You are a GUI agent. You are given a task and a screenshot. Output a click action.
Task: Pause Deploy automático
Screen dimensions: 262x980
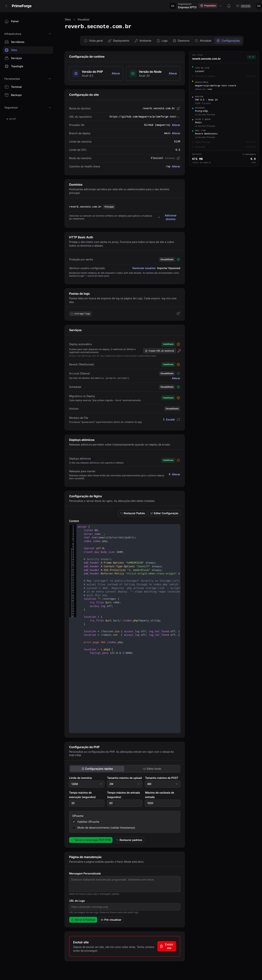[179, 344]
